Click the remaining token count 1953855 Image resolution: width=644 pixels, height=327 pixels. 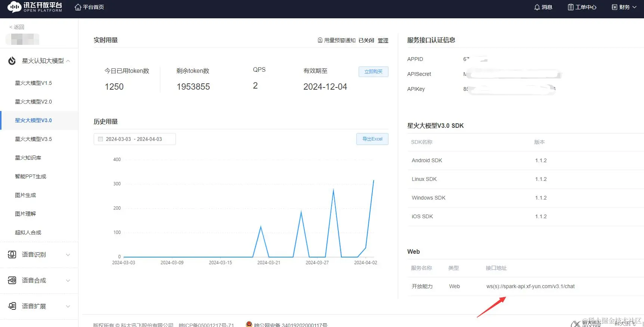pyautogui.click(x=193, y=87)
